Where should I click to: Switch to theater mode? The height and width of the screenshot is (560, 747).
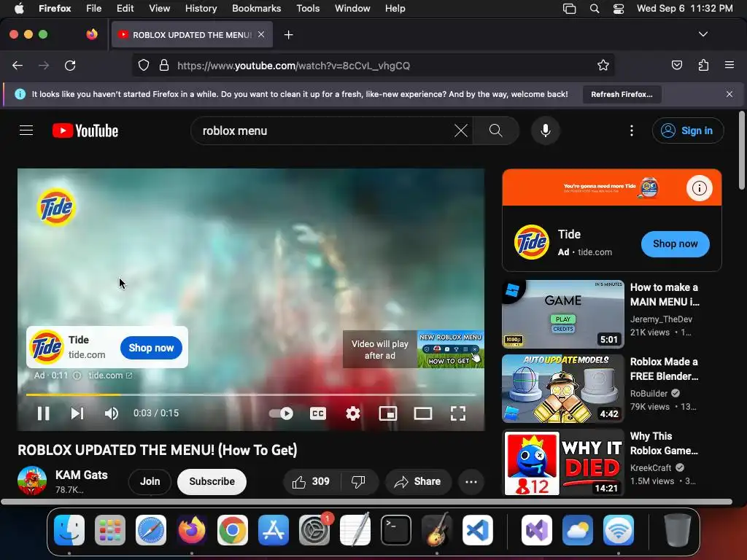423,413
